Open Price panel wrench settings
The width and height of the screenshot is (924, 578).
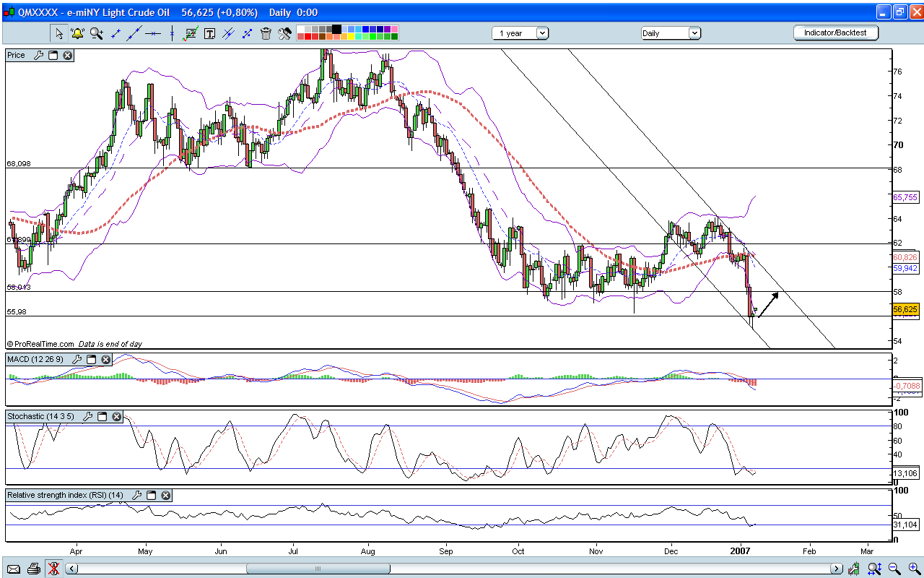[39, 55]
